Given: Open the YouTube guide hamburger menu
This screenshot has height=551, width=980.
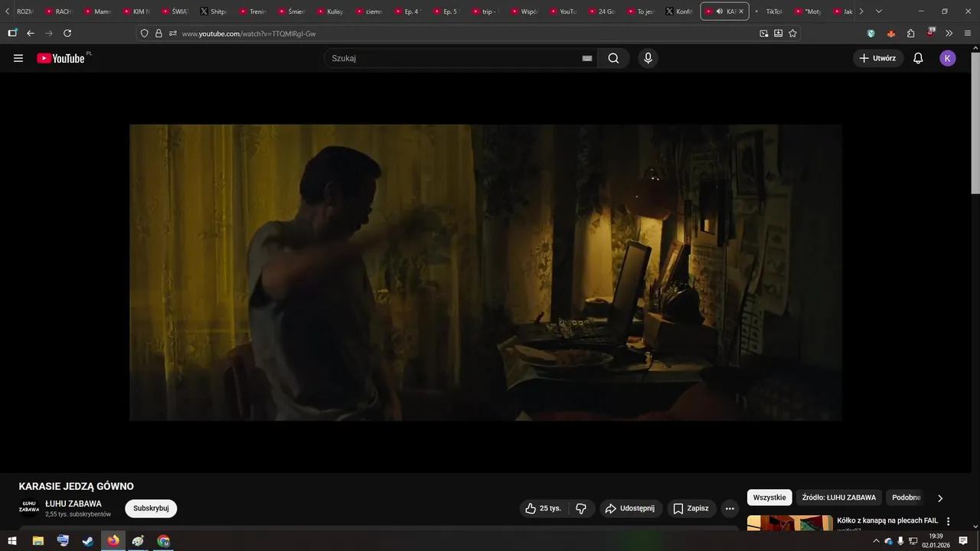Looking at the screenshot, I should click(18, 58).
